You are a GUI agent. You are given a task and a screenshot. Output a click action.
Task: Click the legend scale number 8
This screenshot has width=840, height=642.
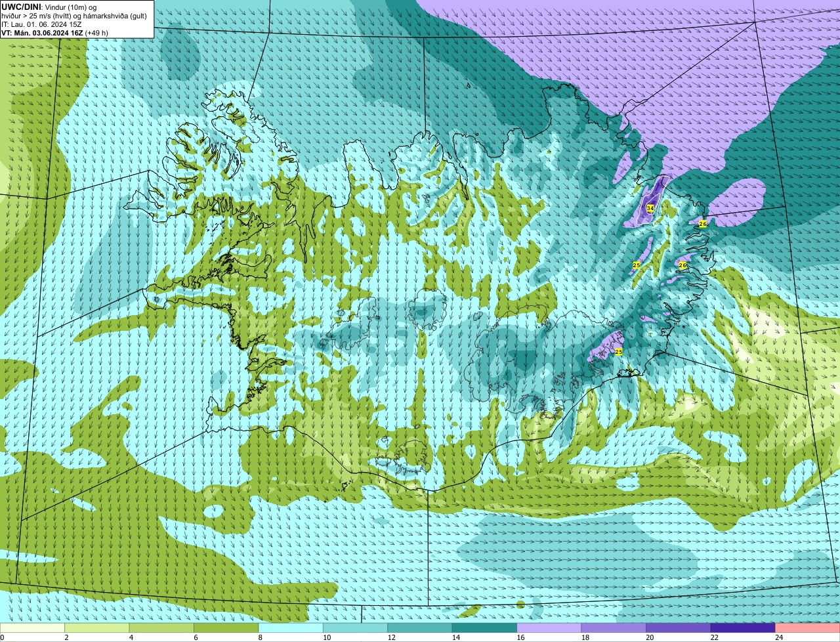point(259,637)
